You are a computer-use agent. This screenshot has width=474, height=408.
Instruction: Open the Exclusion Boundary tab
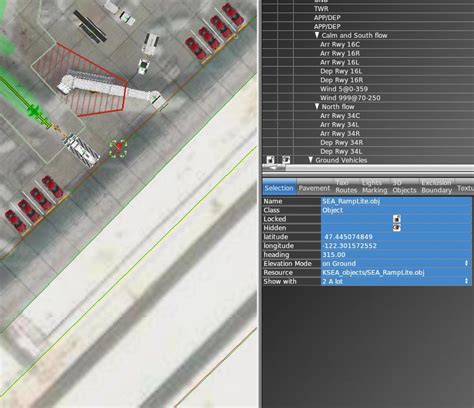(x=436, y=187)
